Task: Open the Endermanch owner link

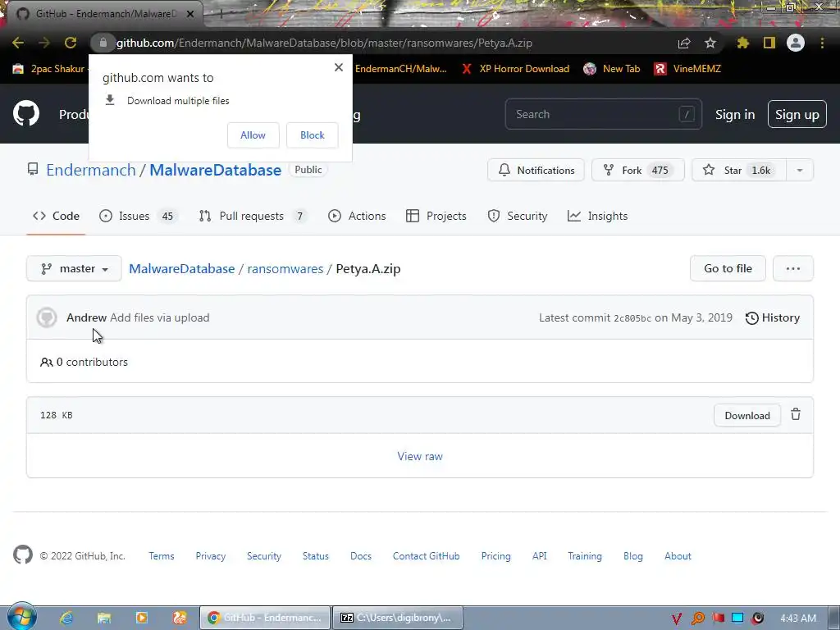Action: pyautogui.click(x=91, y=170)
